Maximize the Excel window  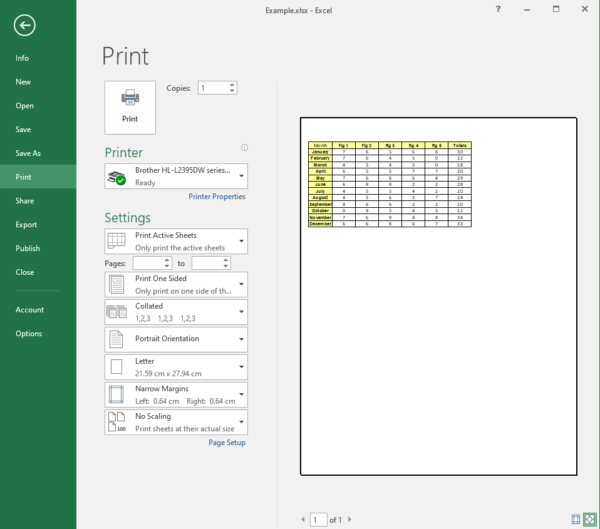pos(556,9)
